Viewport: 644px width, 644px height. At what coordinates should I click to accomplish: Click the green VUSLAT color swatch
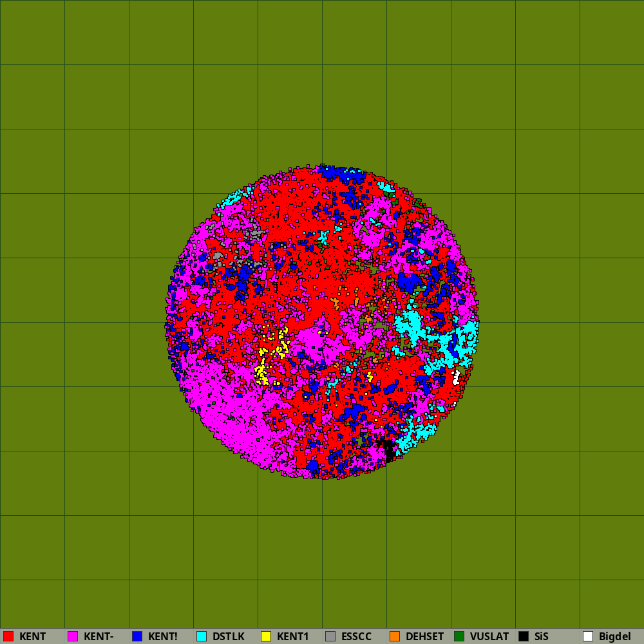pos(459,636)
